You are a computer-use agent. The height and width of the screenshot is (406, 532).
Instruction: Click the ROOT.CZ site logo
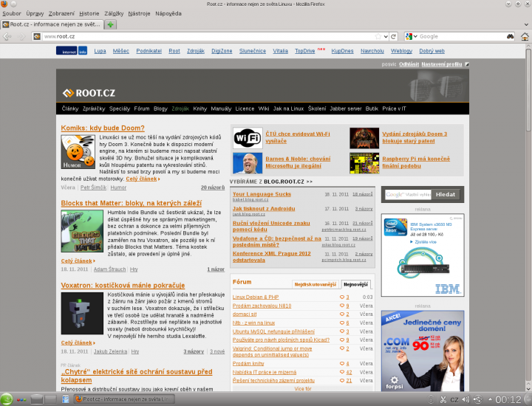[89, 93]
